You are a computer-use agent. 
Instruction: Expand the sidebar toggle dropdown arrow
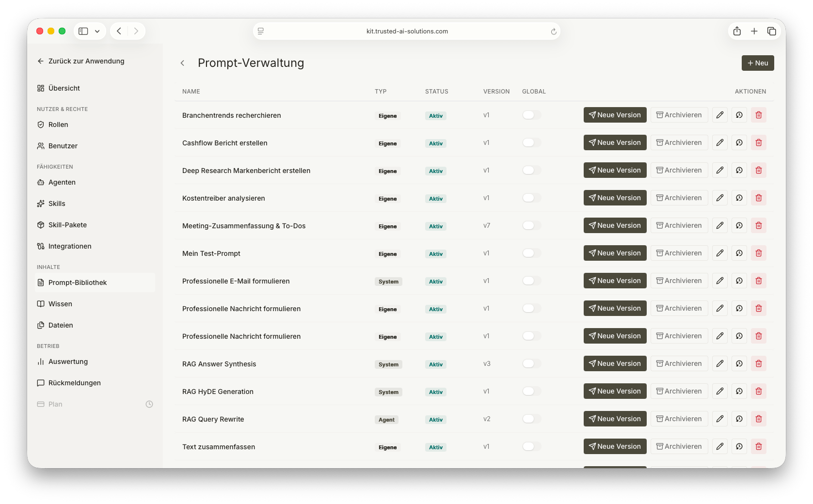point(97,31)
